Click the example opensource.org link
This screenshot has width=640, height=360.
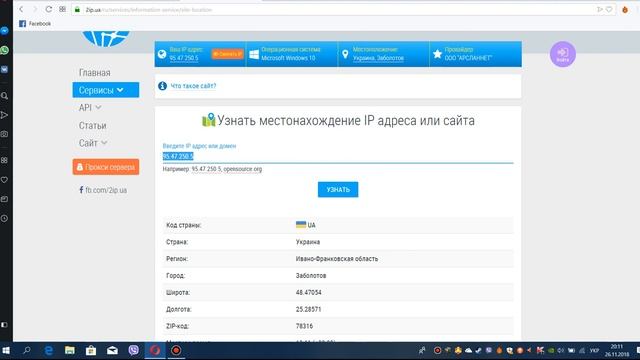[242, 169]
